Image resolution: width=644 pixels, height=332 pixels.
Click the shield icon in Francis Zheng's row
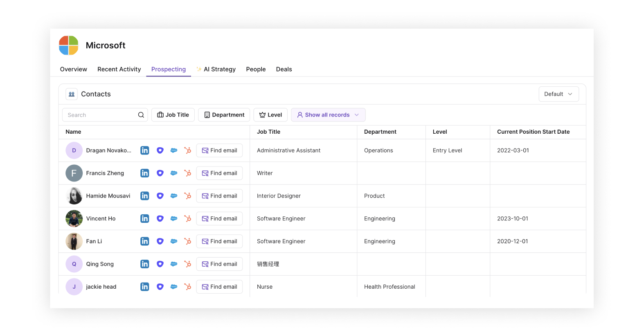pyautogui.click(x=160, y=173)
